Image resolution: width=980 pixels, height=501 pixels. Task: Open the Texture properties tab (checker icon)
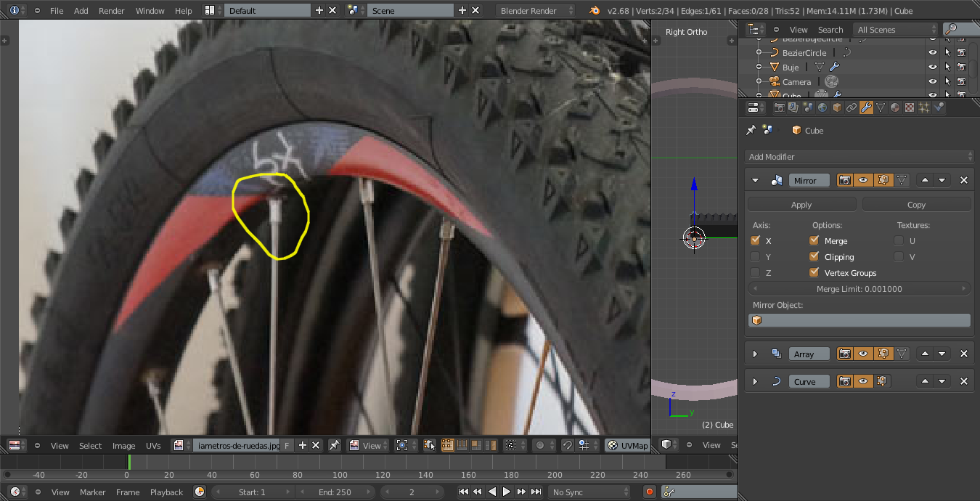[910, 107]
